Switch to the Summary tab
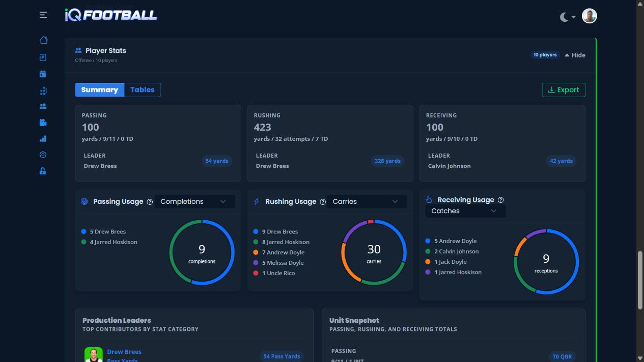 (x=100, y=90)
